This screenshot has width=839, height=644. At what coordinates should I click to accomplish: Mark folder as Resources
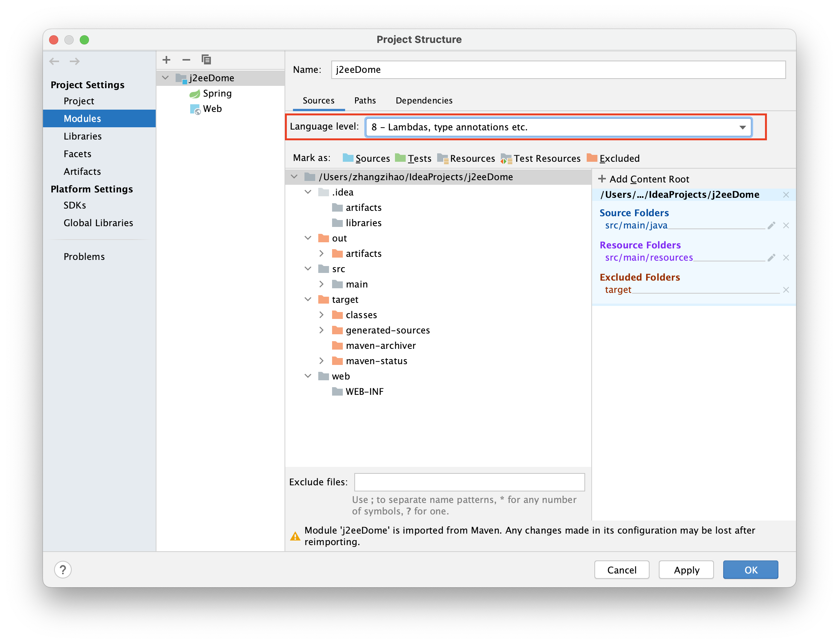coord(466,158)
